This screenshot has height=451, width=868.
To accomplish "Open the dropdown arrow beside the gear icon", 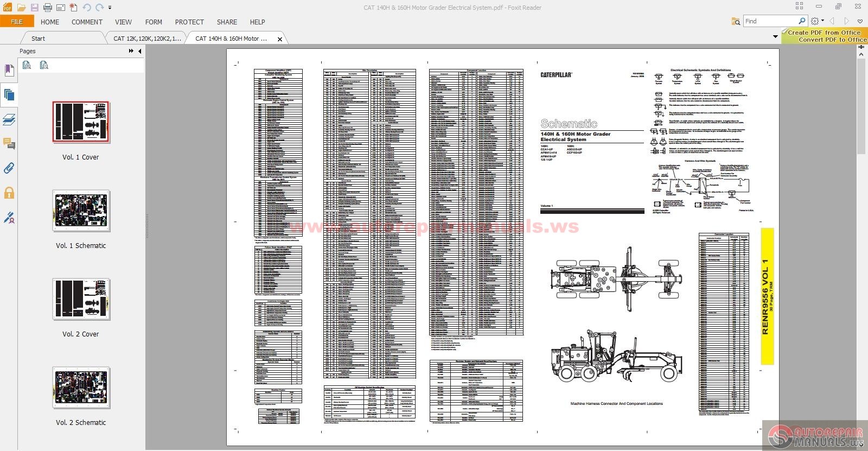I will [x=822, y=21].
